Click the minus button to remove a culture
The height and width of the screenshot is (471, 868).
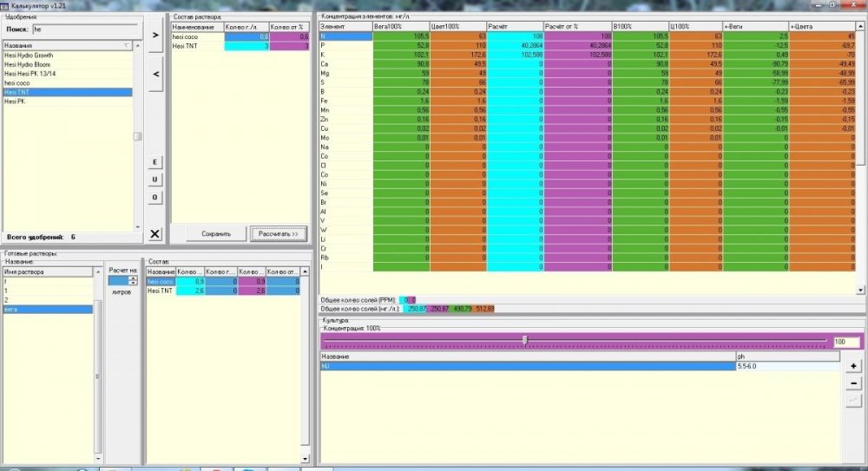(x=853, y=383)
